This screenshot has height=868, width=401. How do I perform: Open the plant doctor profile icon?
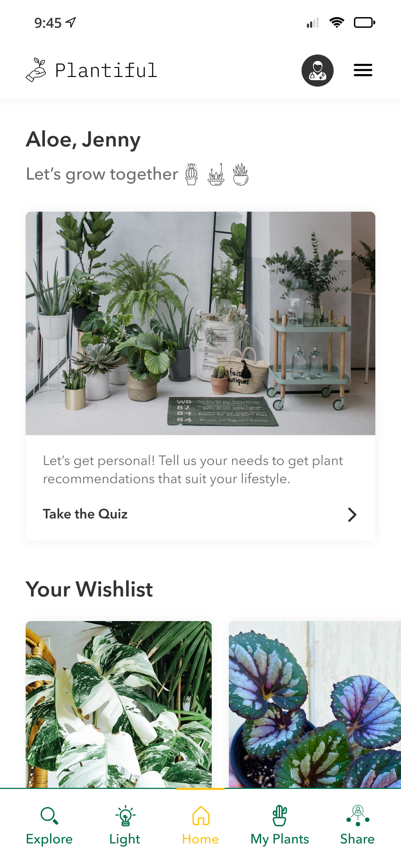coord(317,70)
